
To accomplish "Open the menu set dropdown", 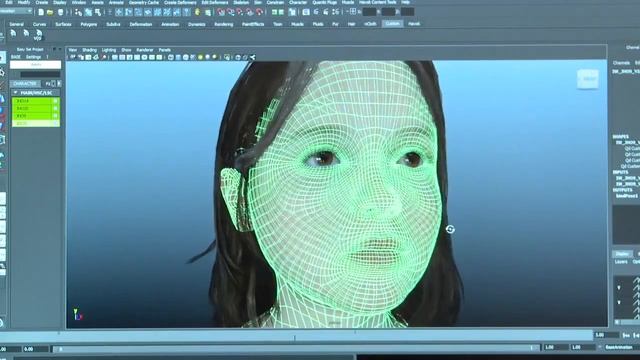I will click(16, 11).
